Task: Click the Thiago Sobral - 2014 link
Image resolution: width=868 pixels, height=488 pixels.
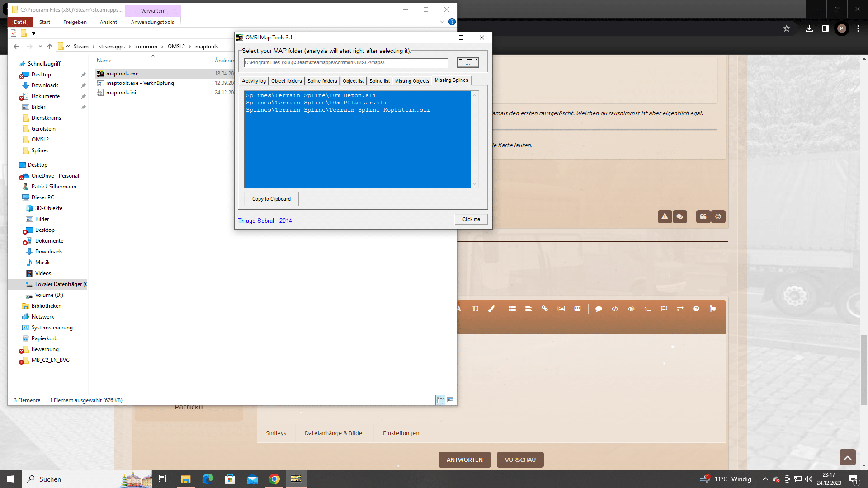Action: coord(265,221)
